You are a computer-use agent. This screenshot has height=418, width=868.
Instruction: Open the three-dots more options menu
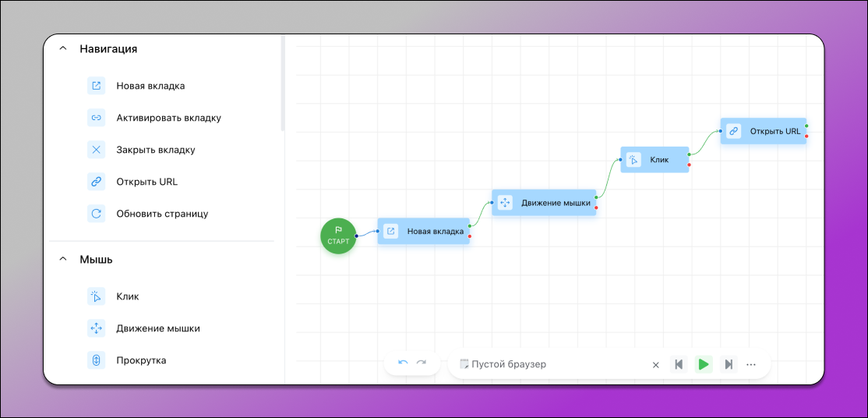[751, 364]
